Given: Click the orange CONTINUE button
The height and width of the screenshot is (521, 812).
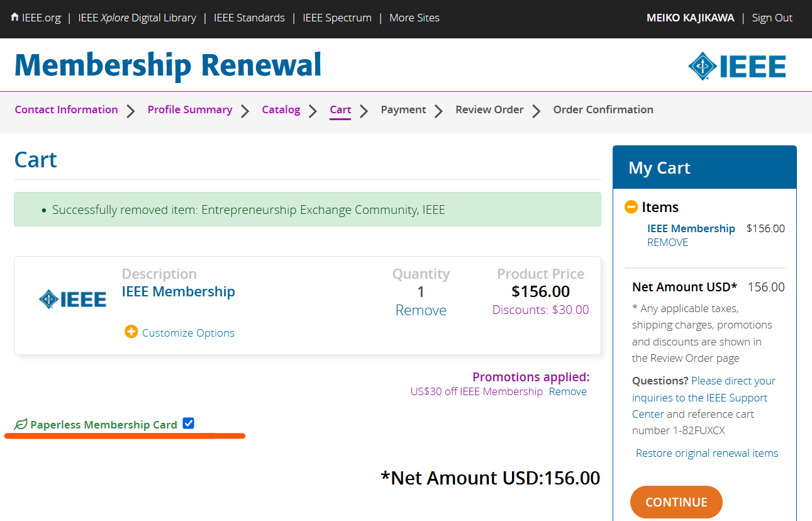Looking at the screenshot, I should tap(676, 502).
